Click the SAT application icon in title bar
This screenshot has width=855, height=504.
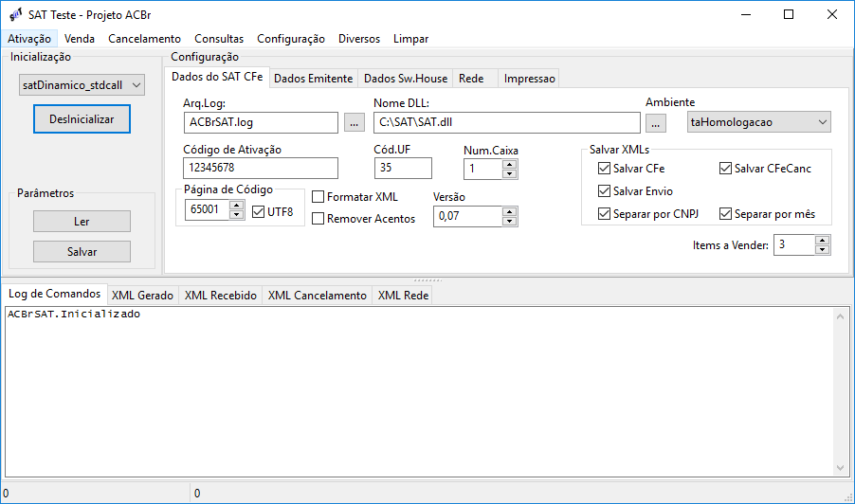[16, 15]
